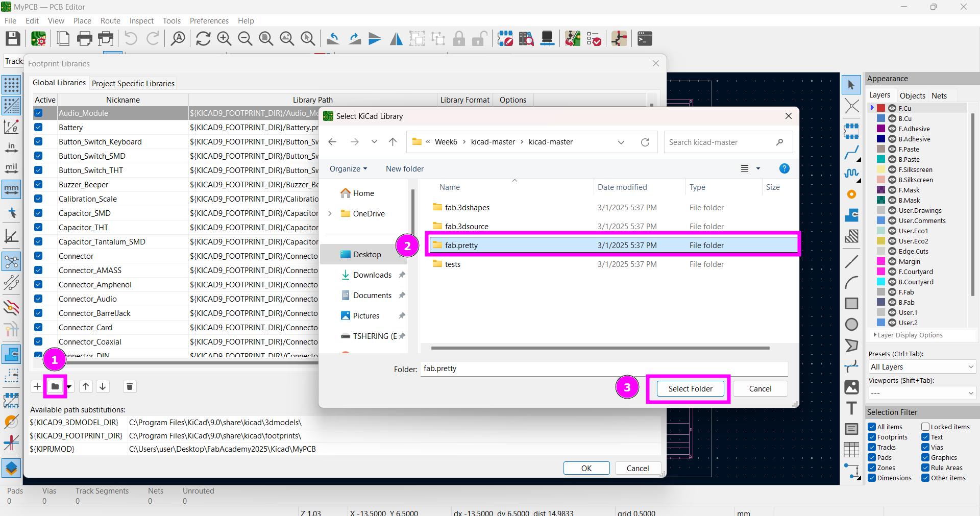This screenshot has width=980, height=516.
Task: Toggle the Vias selection filter checkbox
Action: [925, 447]
